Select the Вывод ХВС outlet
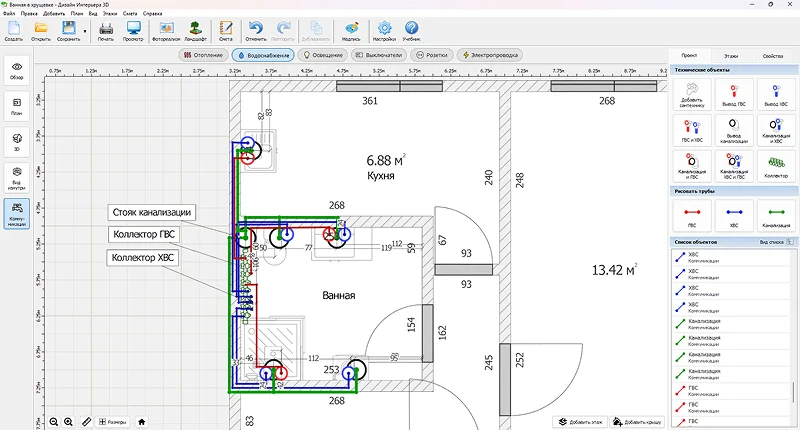Viewport: 800px width, 430px height. [776, 95]
